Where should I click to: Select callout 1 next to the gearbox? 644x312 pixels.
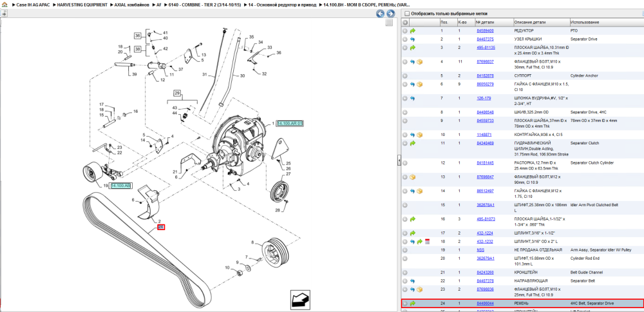[x=272, y=123]
